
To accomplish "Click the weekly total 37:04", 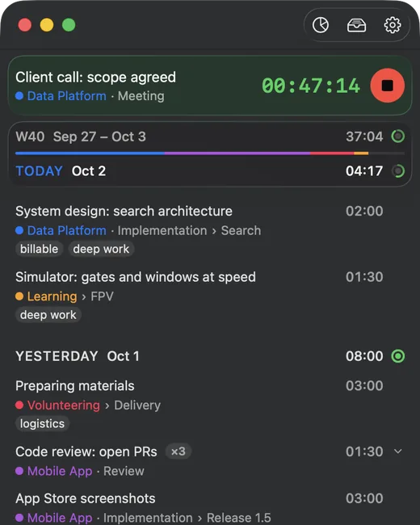I will click(364, 136).
